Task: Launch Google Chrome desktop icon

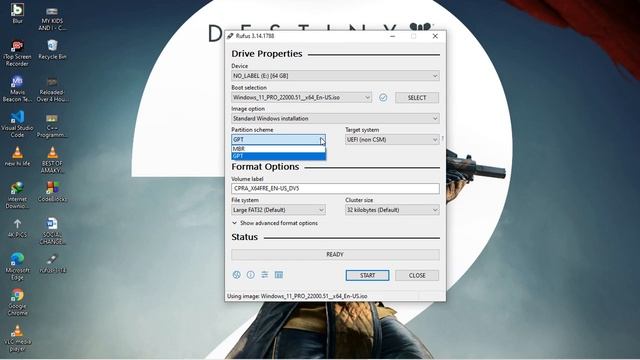Action: click(x=17, y=302)
